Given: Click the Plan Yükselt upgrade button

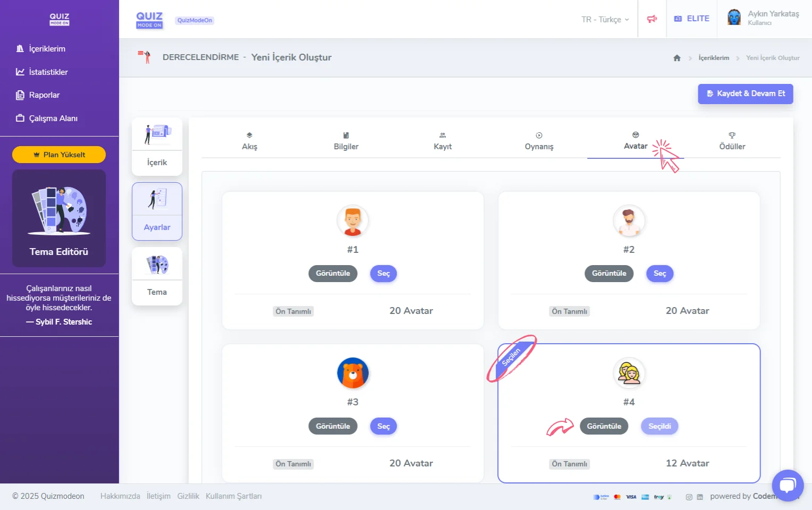Looking at the screenshot, I should (x=59, y=155).
